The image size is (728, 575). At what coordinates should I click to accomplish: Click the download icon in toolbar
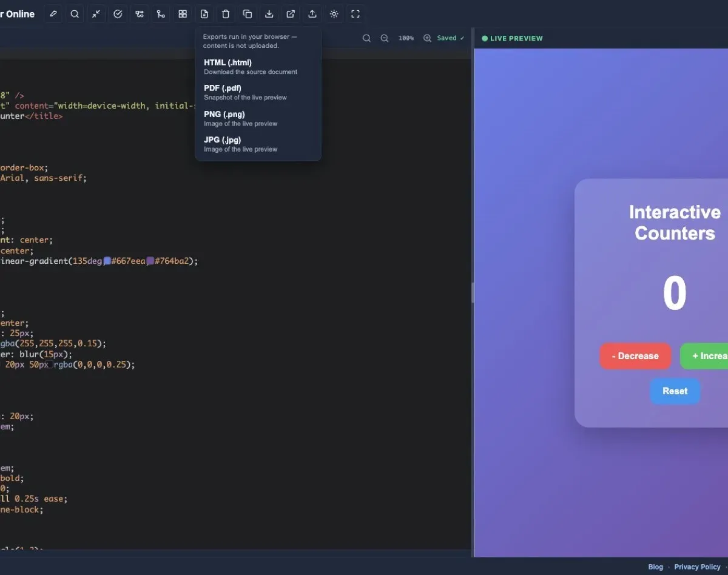click(269, 14)
